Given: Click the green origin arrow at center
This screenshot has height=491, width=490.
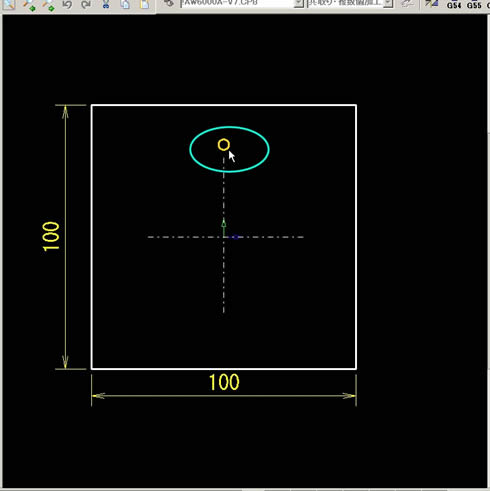Looking at the screenshot, I should pyautogui.click(x=224, y=228).
